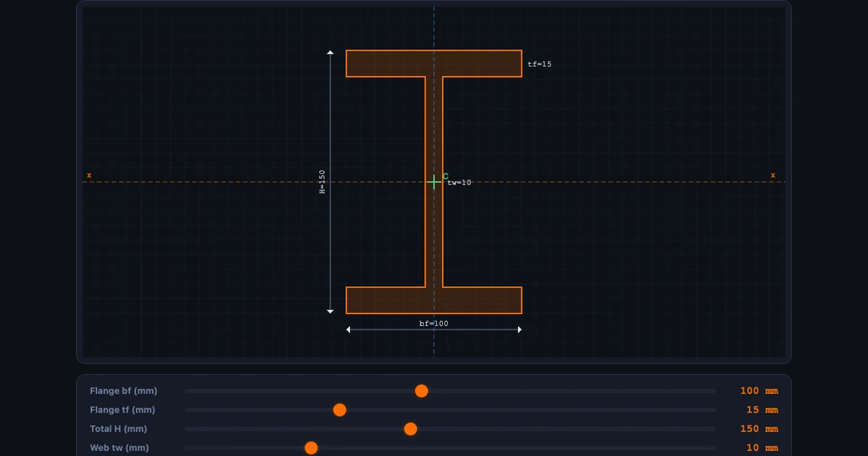
Task: Click the right x axis label
Action: click(773, 175)
